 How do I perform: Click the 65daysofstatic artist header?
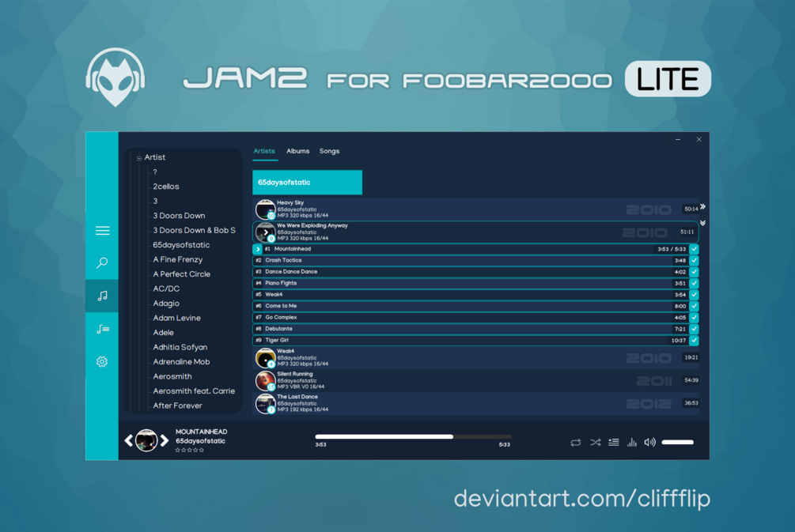click(x=307, y=183)
